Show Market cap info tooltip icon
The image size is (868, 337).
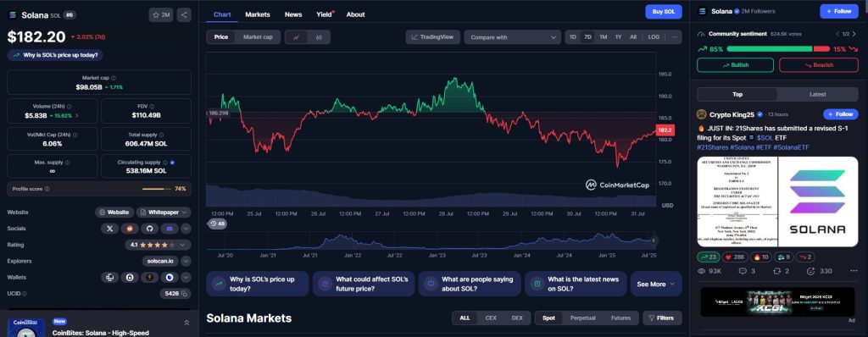tap(114, 78)
